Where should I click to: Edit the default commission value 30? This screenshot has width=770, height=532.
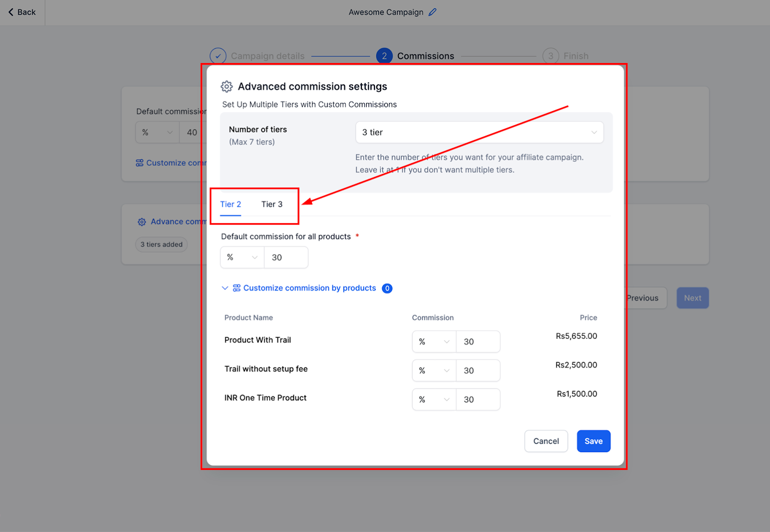(286, 257)
